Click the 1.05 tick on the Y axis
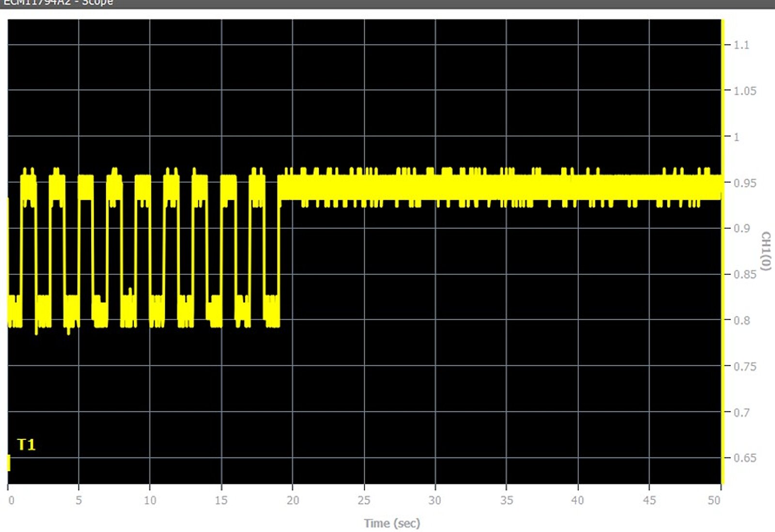This screenshot has height=532, width=775. (744, 91)
